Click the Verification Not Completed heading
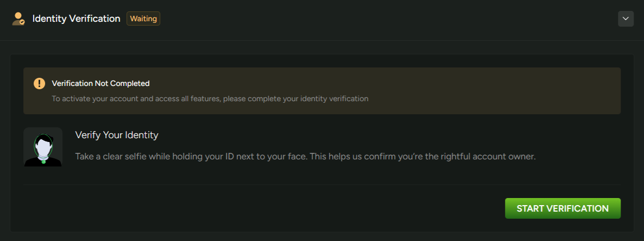Viewport: 644px width, 241px height. 100,83
